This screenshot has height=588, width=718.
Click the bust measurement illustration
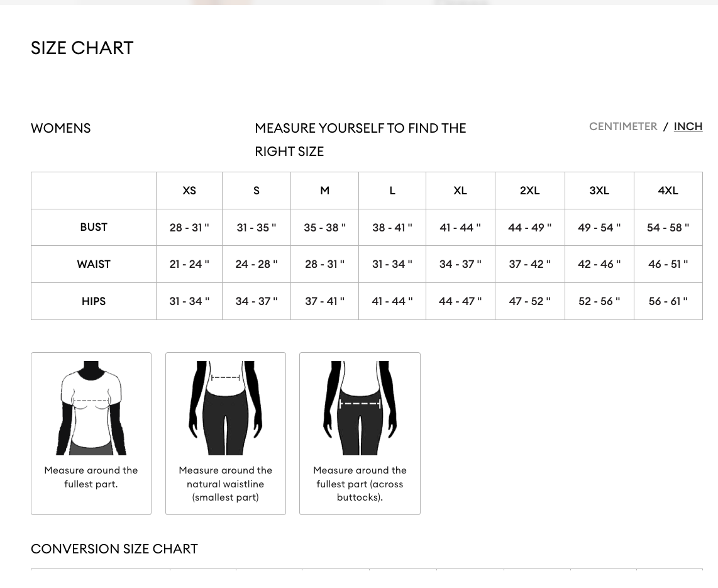coord(91,408)
